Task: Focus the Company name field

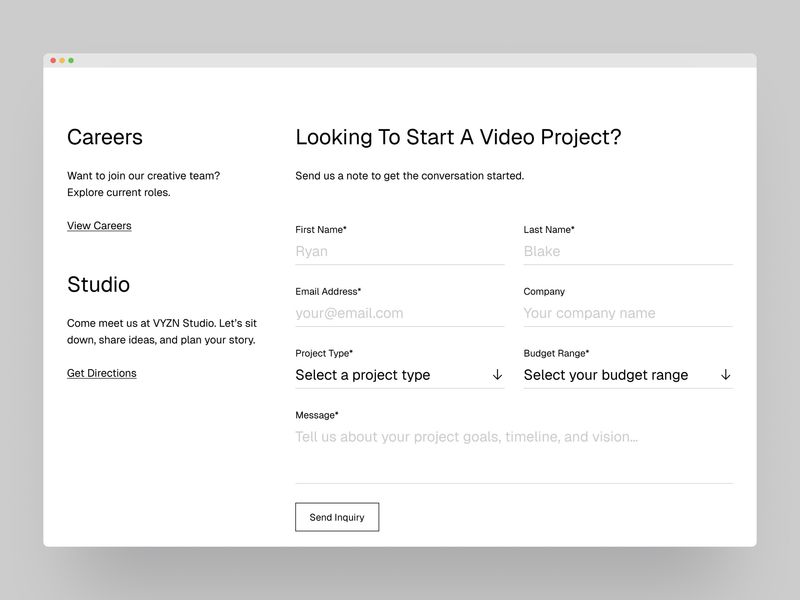Action: (x=627, y=313)
